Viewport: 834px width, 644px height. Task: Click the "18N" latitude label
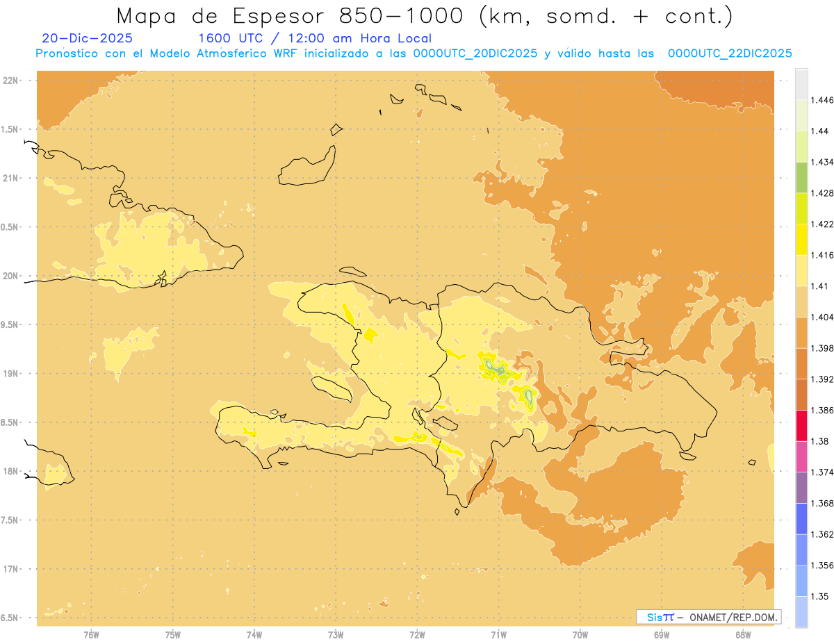pos(11,472)
